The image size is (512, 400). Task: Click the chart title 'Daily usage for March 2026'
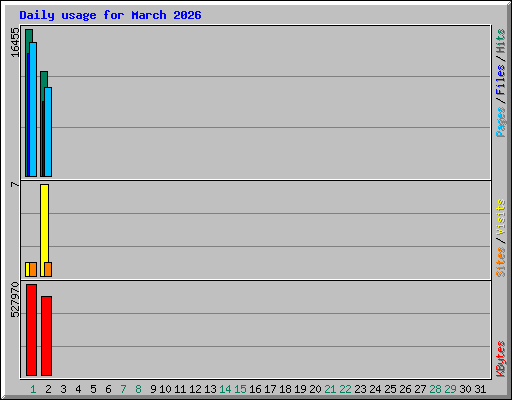[110, 15]
